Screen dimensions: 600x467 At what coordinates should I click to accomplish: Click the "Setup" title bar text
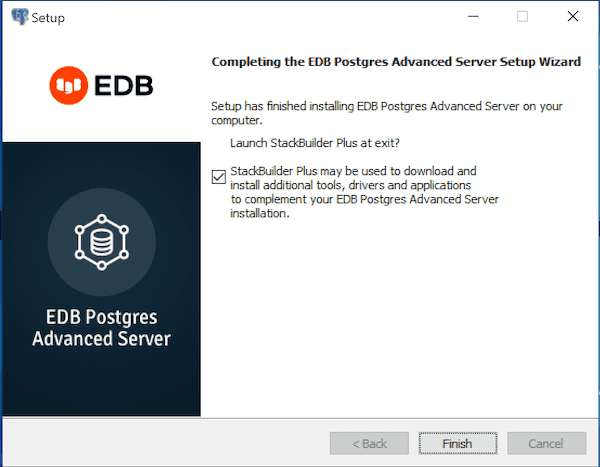[48, 18]
